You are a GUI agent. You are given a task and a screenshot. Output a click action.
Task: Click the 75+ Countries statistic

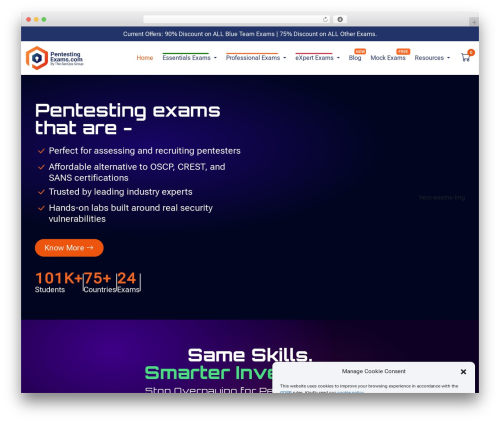(x=99, y=282)
